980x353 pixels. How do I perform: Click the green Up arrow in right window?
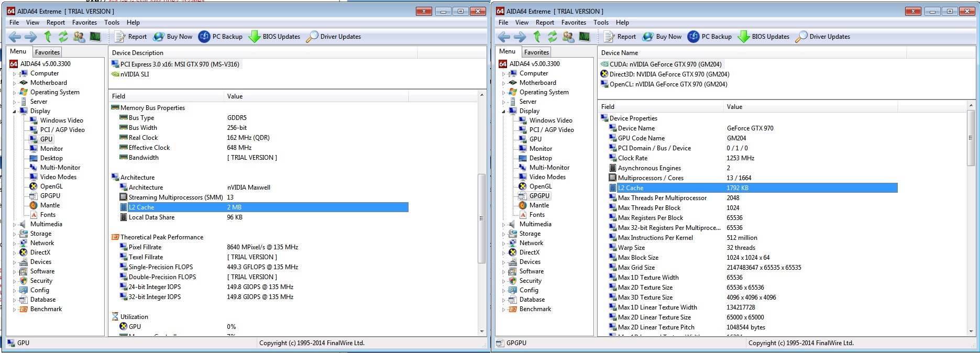coord(537,37)
